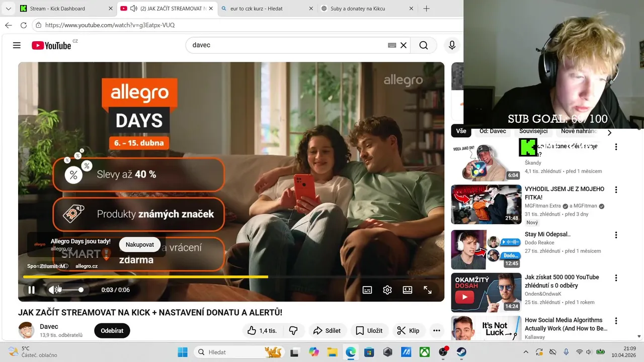Reload the page
Viewport: 644px width, 362px height.
point(23,25)
